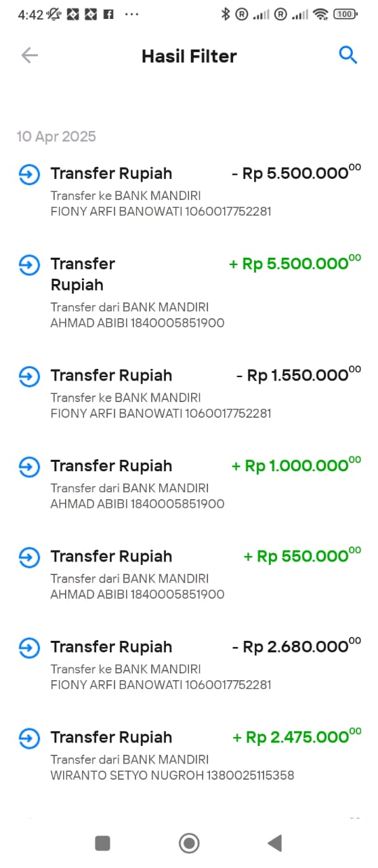Tap Android back triangle button
The image size is (378, 868).
click(274, 843)
